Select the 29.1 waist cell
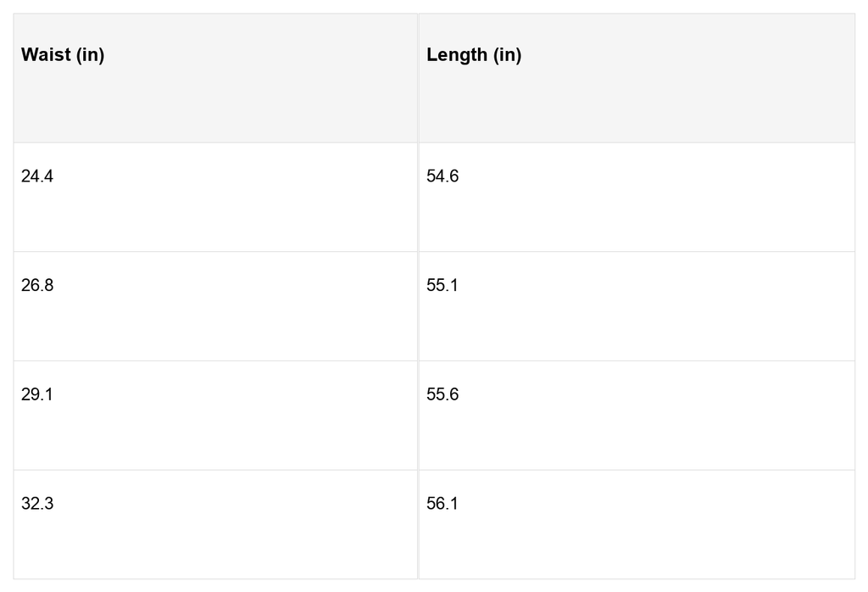Viewport: 868px width, 592px height. point(37,394)
